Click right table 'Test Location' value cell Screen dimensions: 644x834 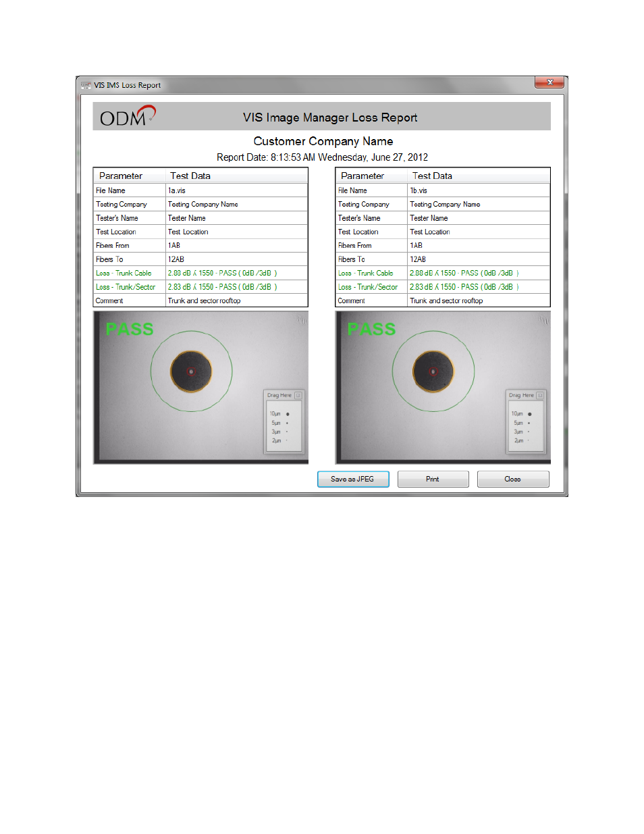[x=479, y=232]
